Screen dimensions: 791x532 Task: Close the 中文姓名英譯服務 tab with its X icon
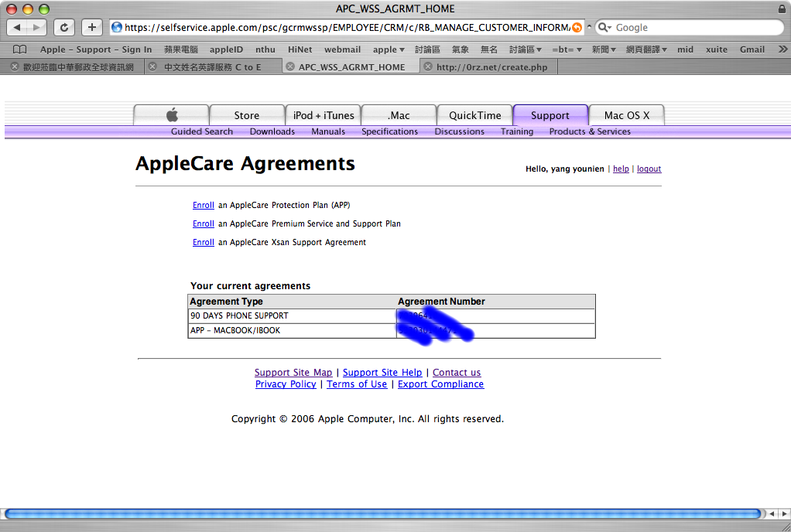(152, 66)
